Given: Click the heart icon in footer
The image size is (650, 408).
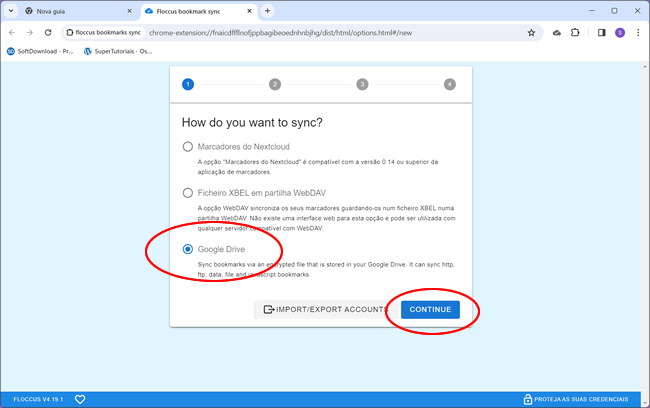Looking at the screenshot, I should point(80,399).
